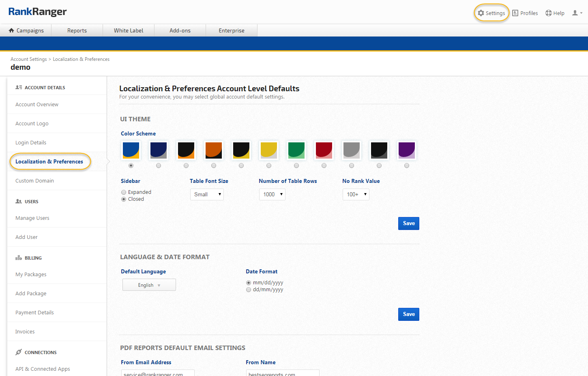
Task: Pick the purple color scheme thumbnail
Action: click(407, 150)
